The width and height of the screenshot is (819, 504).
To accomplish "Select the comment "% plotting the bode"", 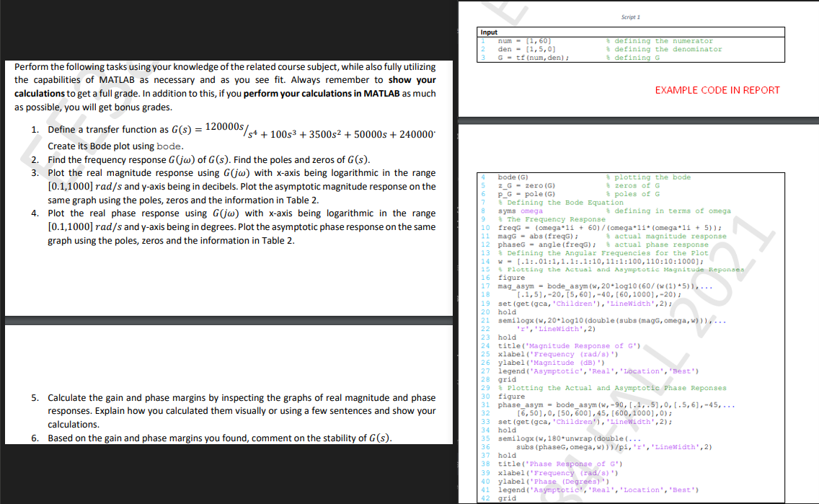I will pos(648,177).
